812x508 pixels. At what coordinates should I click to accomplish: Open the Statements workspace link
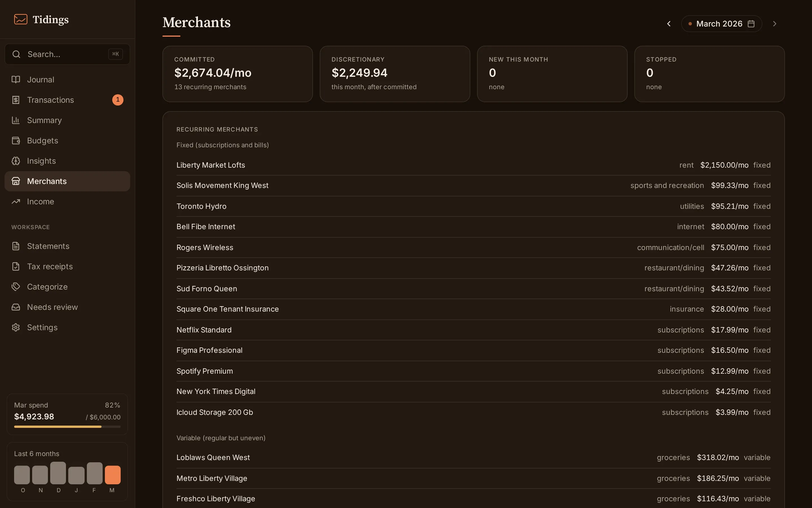pos(67,246)
